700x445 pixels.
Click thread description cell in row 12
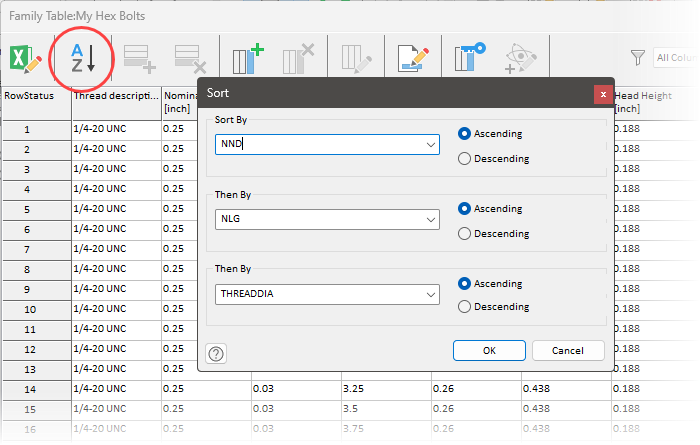pos(117,349)
